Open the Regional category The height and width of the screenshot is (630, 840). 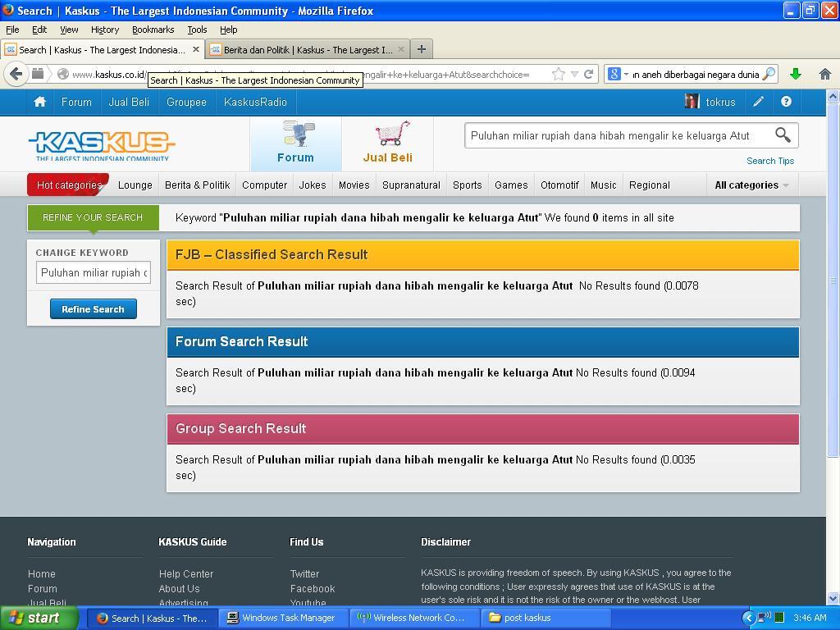tap(650, 185)
